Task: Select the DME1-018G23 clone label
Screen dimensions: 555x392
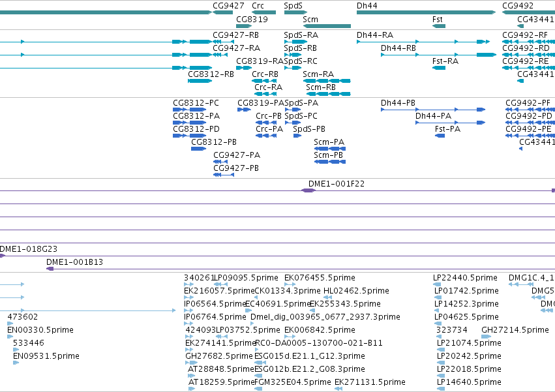Action: pyautogui.click(x=29, y=249)
